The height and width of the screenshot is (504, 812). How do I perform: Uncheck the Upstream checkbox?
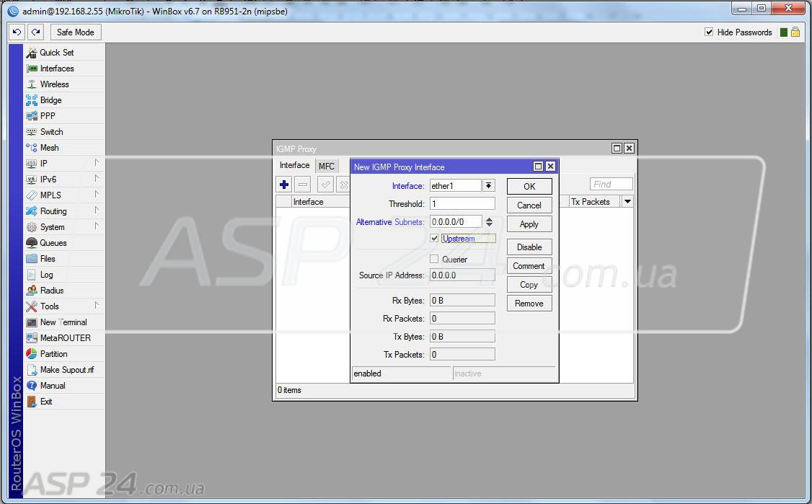434,239
